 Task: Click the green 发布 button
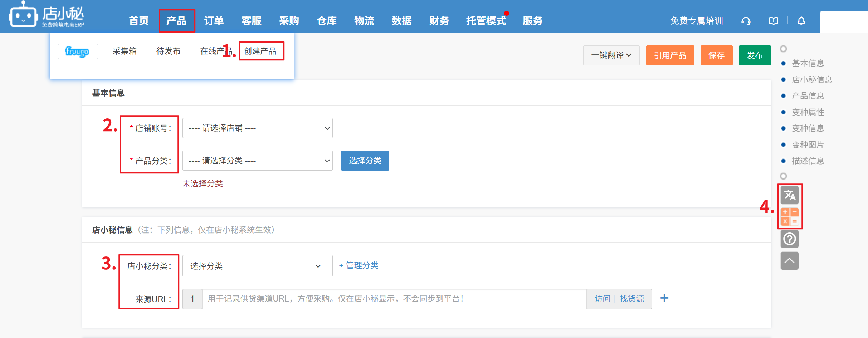coord(755,55)
